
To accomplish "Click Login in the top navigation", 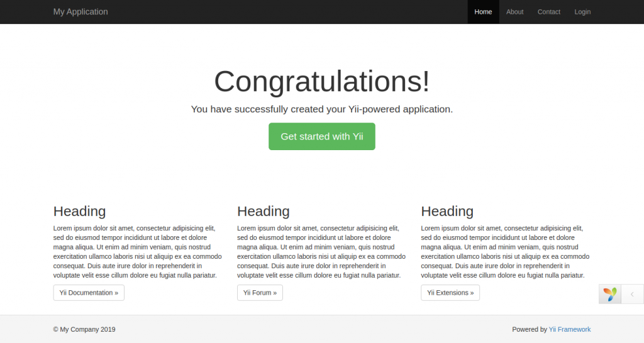I will tap(582, 12).
